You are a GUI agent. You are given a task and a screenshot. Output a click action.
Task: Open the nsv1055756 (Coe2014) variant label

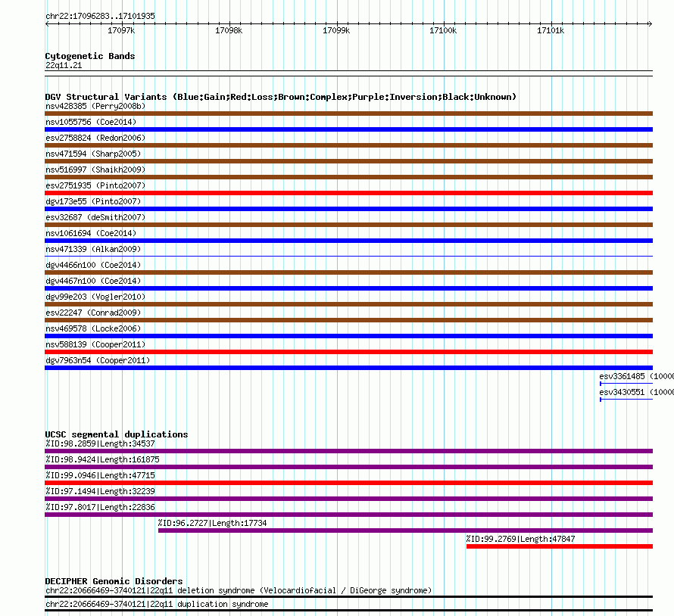click(x=91, y=122)
